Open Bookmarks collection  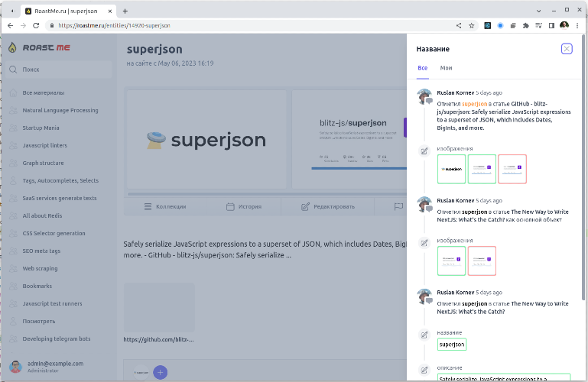37,286
